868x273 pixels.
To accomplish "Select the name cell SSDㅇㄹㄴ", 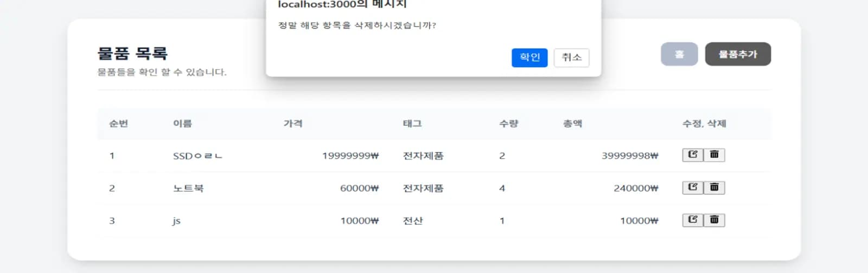I will click(197, 156).
